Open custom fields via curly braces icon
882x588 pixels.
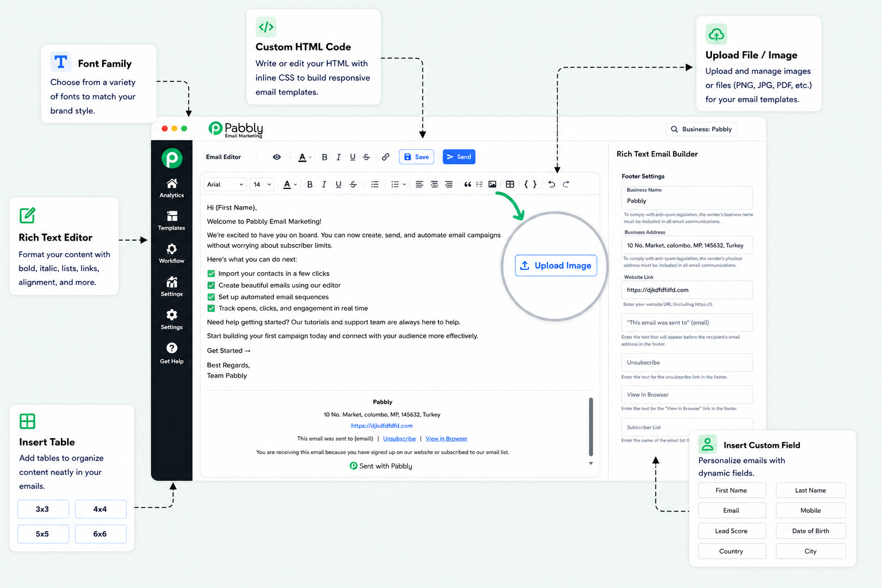point(531,184)
